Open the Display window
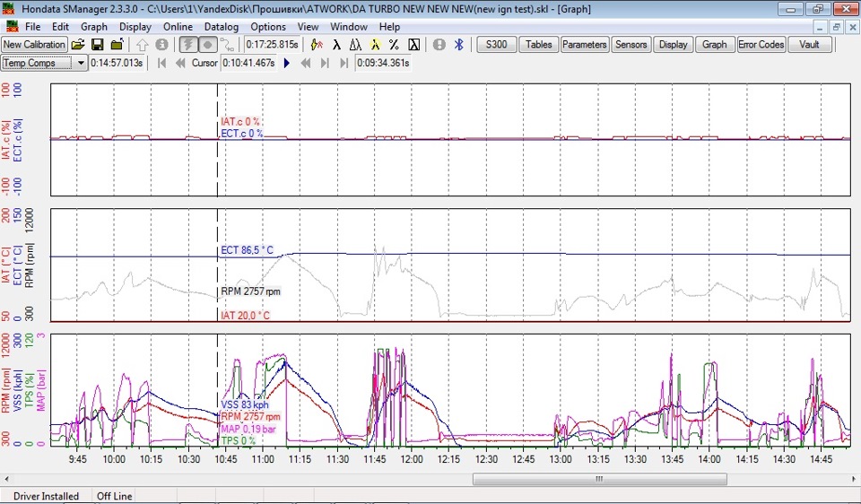 [674, 45]
